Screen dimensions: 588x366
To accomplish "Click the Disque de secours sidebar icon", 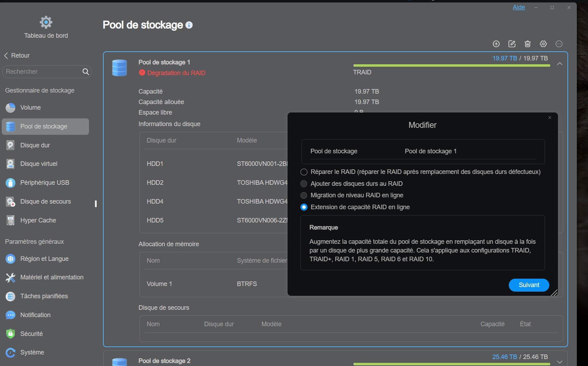I will point(10,202).
